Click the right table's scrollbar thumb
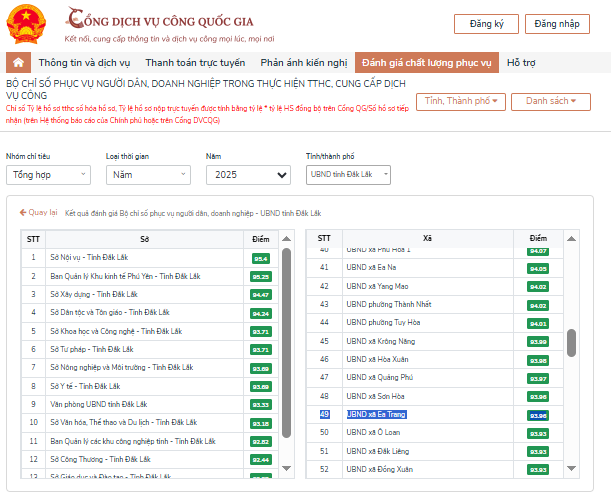The width and height of the screenshot is (611, 499). pos(571,343)
